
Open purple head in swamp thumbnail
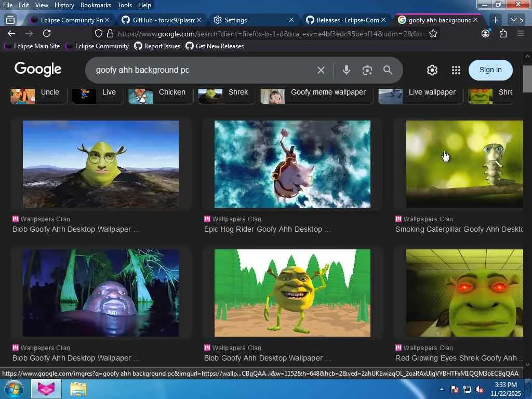[x=101, y=293]
